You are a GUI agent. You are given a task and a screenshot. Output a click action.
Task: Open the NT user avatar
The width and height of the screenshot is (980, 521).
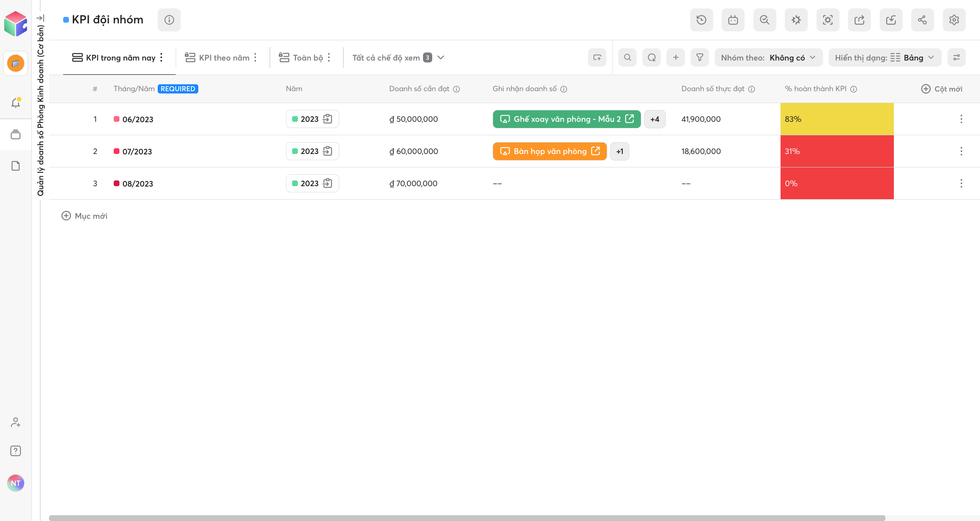(x=16, y=483)
